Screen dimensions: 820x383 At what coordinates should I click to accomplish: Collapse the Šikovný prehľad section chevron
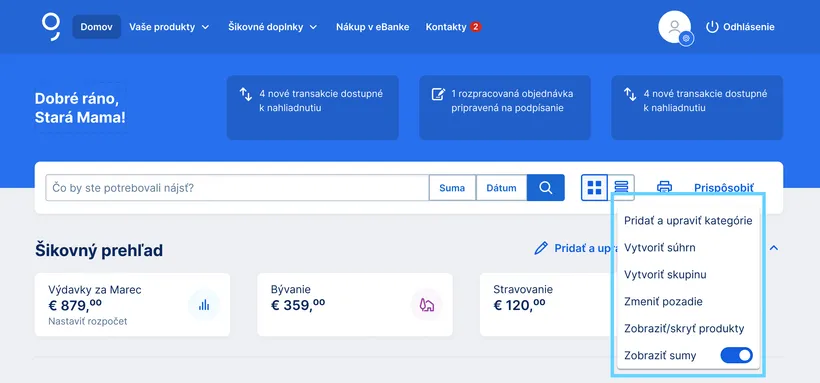(774, 248)
